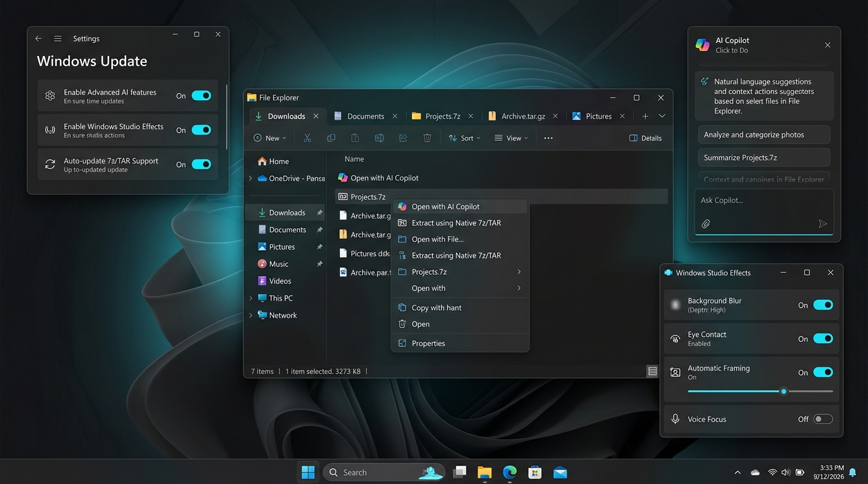Go back using the Settings back arrow

(38, 38)
